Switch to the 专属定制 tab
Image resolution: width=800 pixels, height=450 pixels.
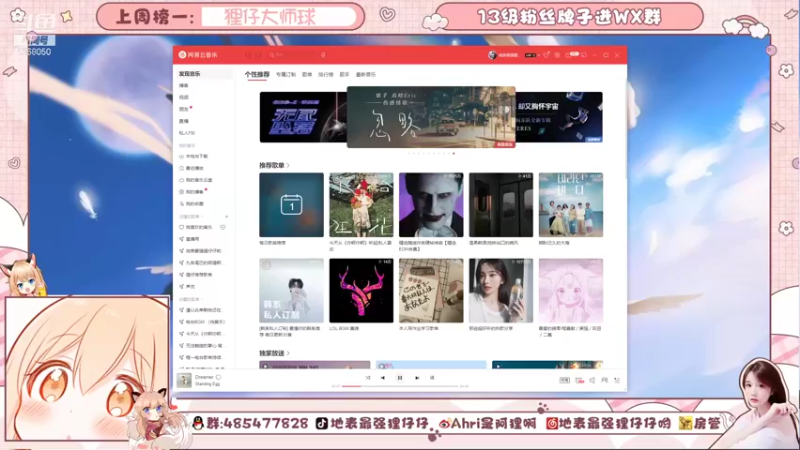coord(286,74)
